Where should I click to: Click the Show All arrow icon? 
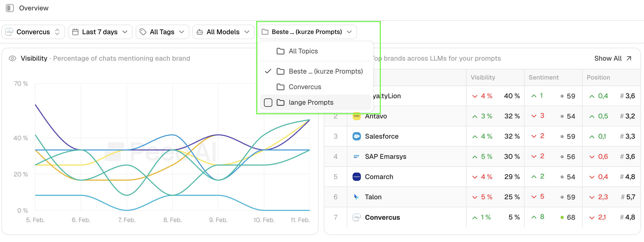(629, 59)
